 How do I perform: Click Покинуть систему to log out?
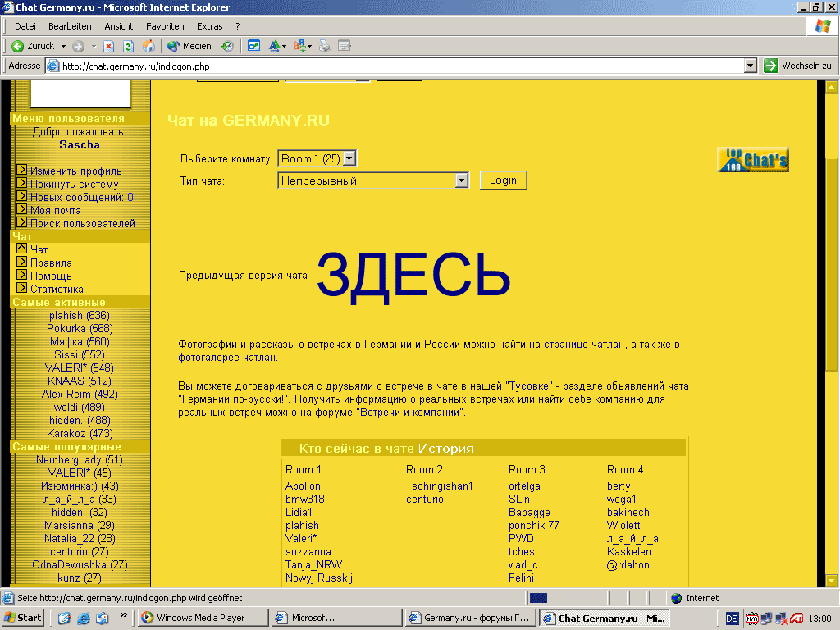point(75,185)
